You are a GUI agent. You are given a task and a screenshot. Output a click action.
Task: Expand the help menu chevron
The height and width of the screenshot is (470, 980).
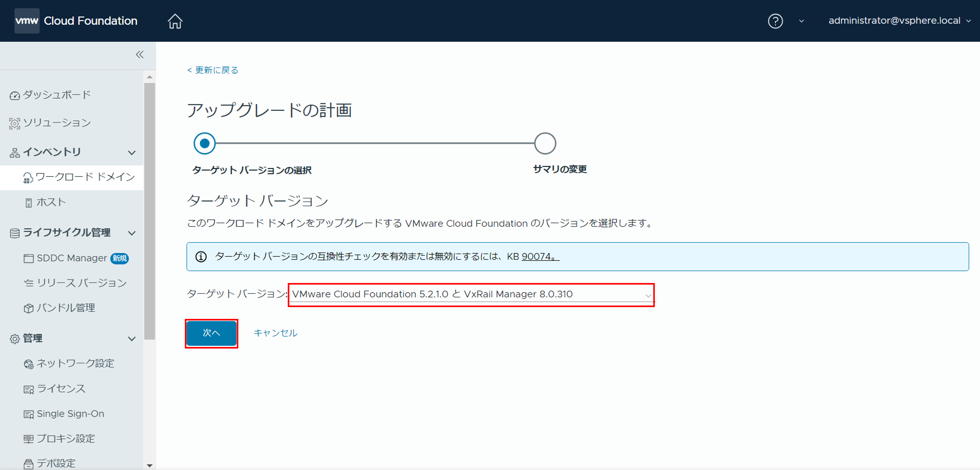coord(801,21)
